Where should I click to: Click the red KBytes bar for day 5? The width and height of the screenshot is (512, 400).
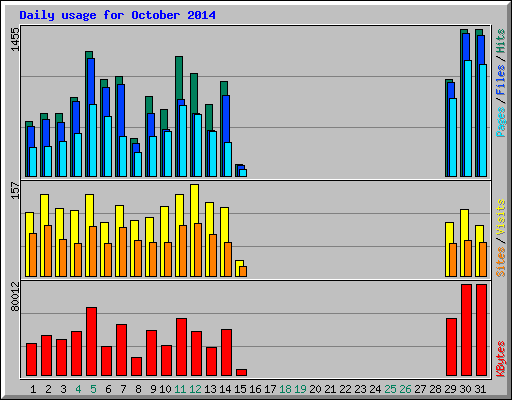click(92, 342)
